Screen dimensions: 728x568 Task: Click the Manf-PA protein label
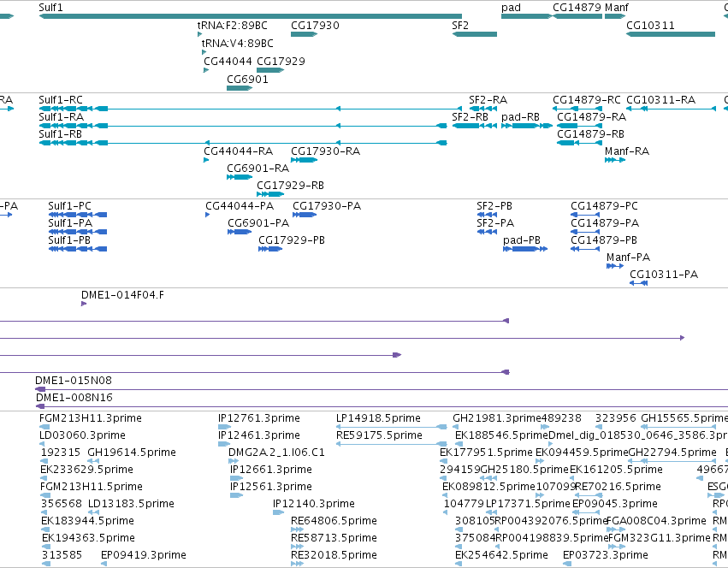coord(629,257)
